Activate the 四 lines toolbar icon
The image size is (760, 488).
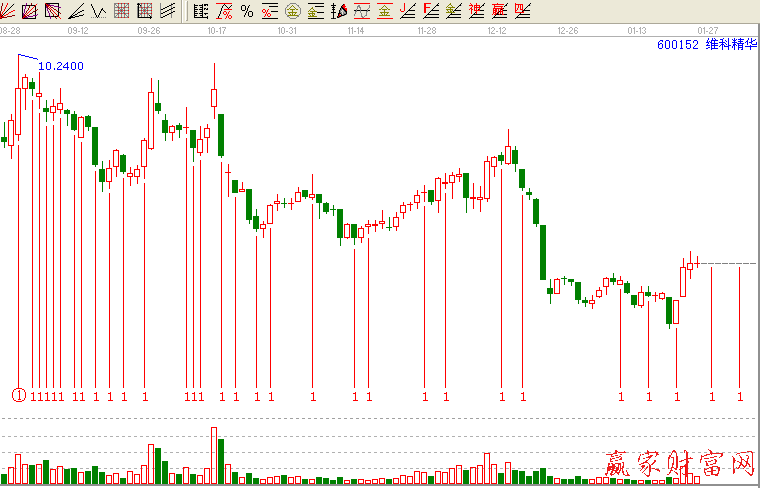pos(522,11)
